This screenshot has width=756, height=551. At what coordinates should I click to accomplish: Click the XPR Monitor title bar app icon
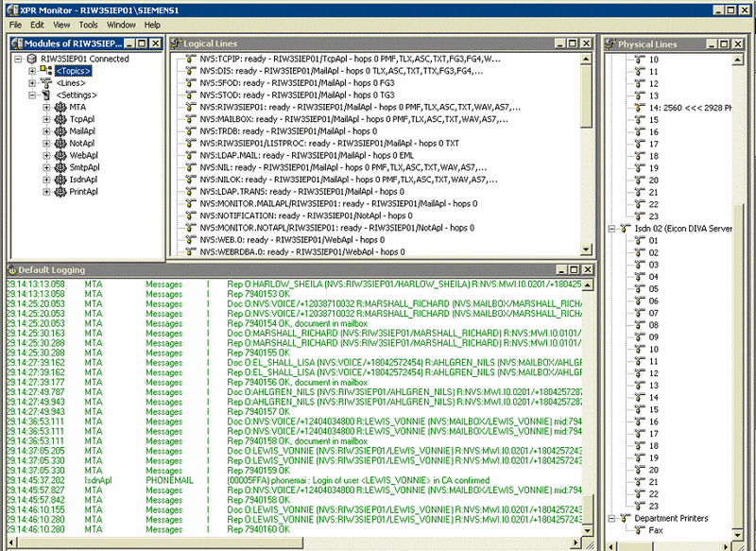pos(12,9)
